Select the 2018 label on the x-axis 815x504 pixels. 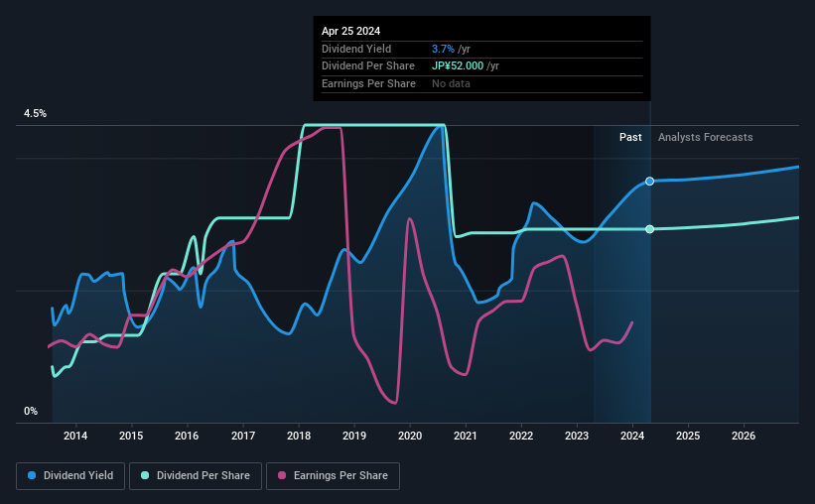299,436
